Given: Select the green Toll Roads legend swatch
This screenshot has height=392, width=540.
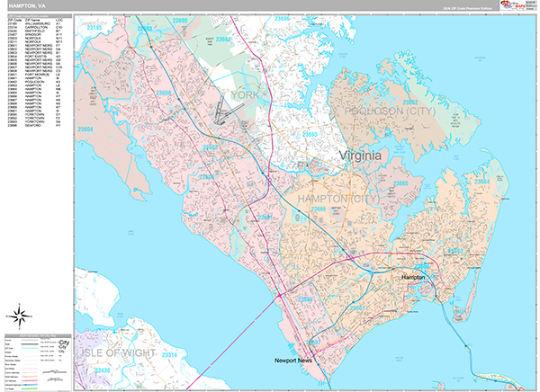Looking at the screenshot, I should (30, 389).
